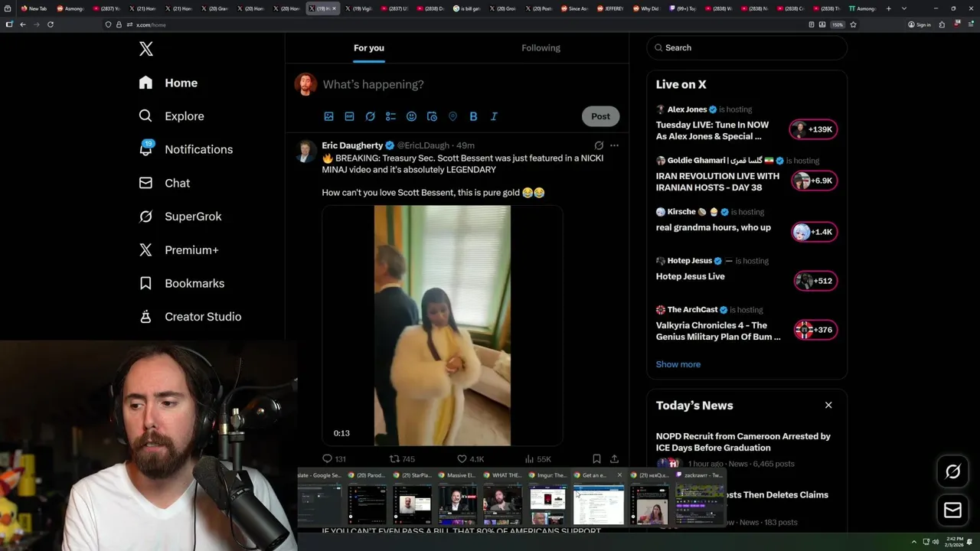Show hidden icons in system tray
This screenshot has width=980, height=551.
[914, 542]
